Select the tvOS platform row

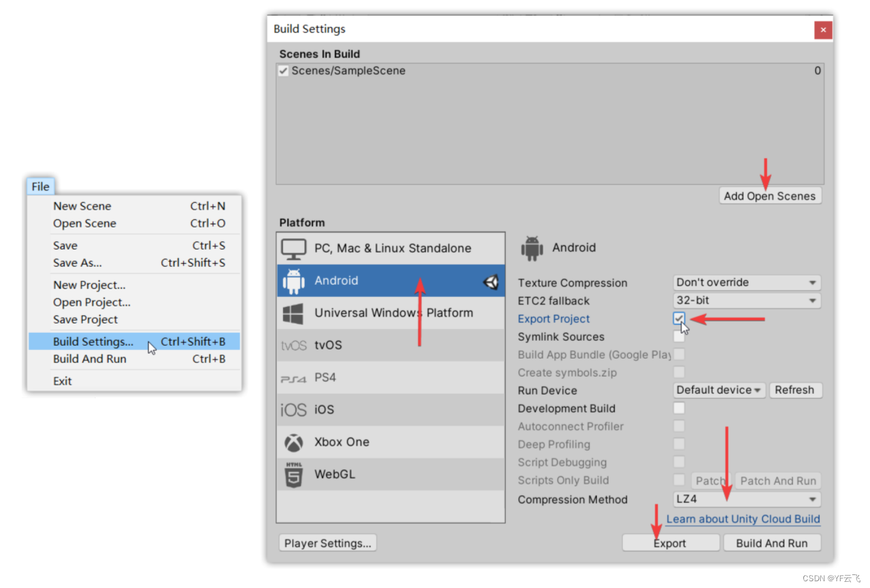[x=391, y=345]
